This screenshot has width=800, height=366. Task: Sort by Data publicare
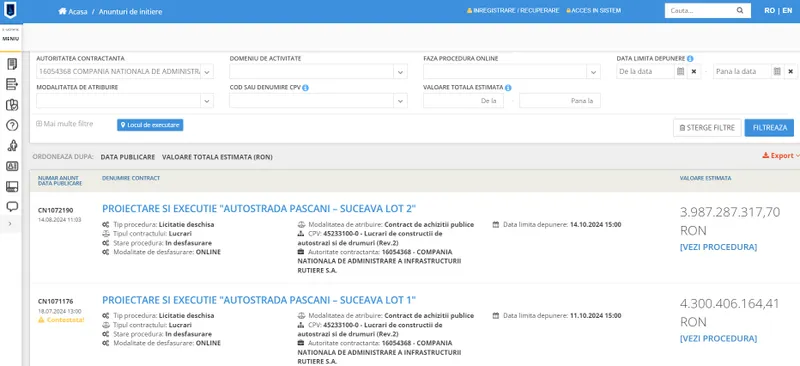[x=128, y=157]
